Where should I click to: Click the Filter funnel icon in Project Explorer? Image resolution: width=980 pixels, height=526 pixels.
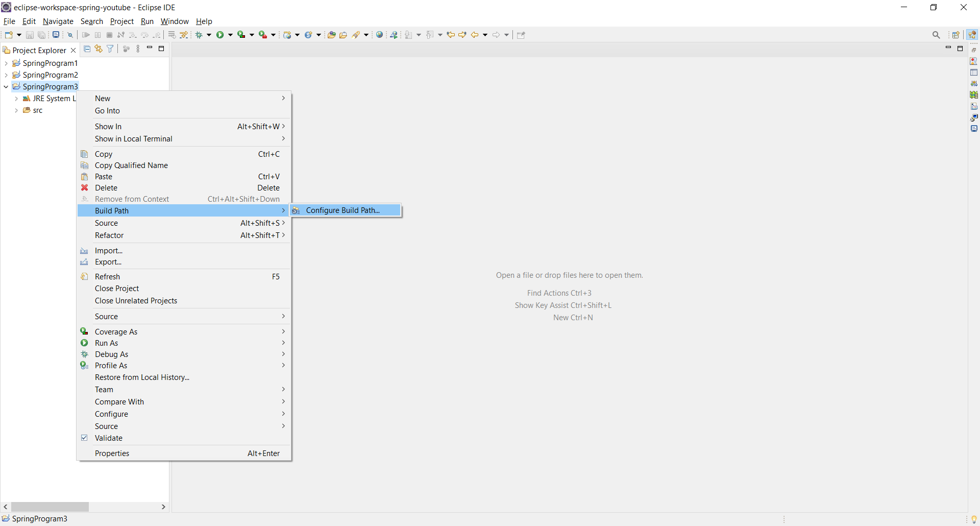tap(110, 49)
